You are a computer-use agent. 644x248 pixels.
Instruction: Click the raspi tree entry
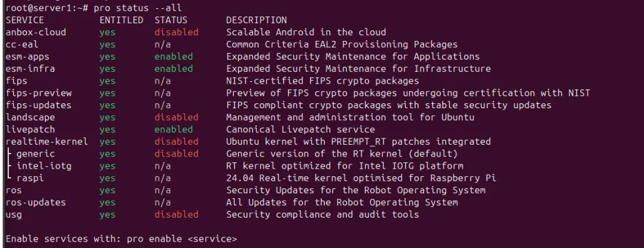(x=30, y=178)
